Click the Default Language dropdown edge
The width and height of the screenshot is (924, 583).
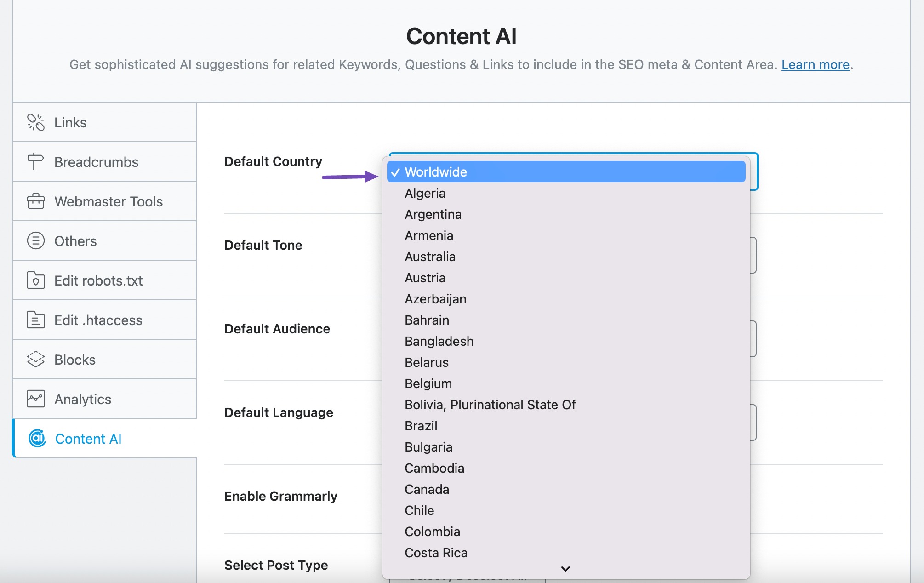(753, 423)
